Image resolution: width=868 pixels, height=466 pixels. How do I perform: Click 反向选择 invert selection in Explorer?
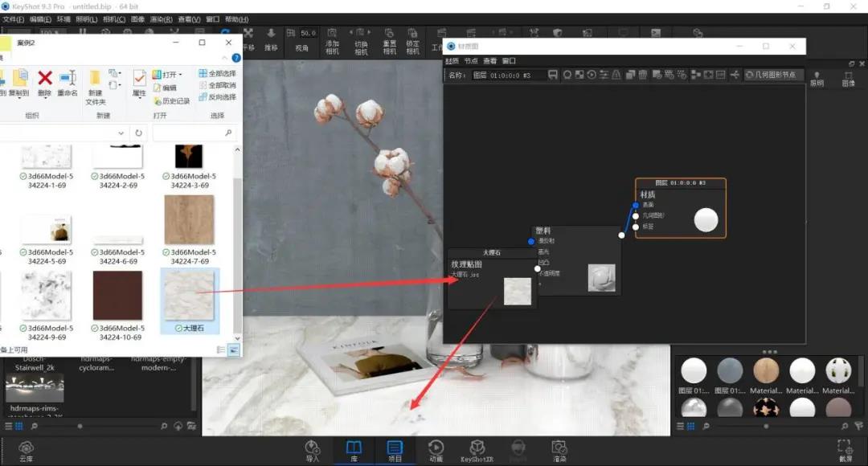tap(217, 97)
